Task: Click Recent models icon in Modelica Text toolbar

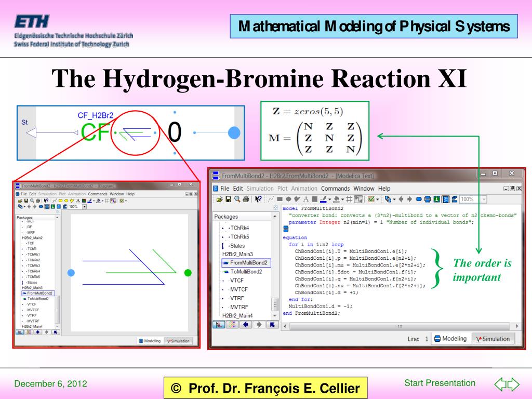Action: (388, 199)
